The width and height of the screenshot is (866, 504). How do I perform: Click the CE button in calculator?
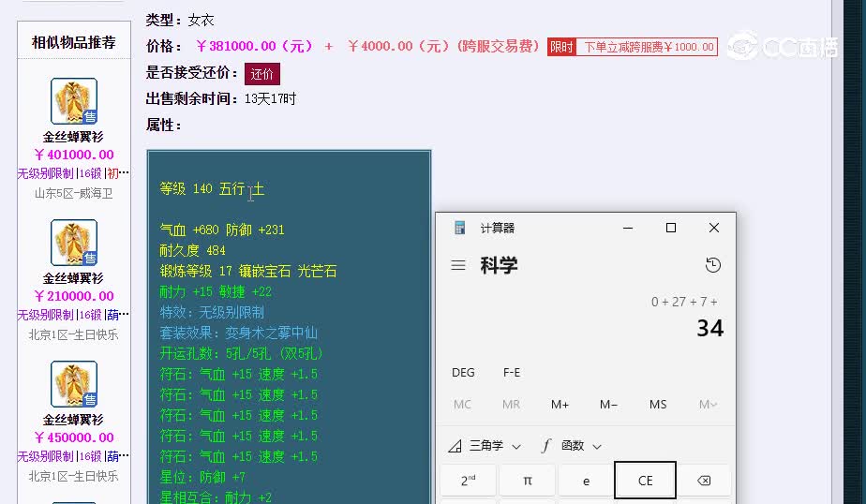[645, 481]
